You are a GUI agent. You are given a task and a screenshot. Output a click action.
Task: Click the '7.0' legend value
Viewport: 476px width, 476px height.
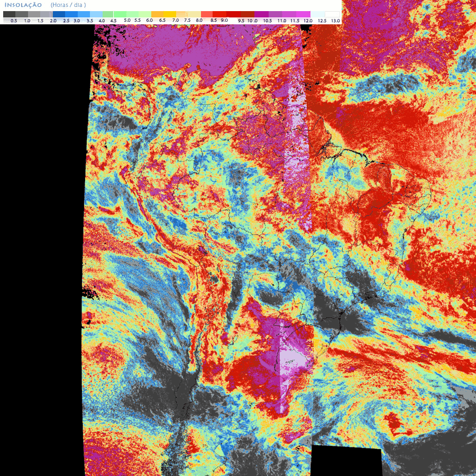176,20
